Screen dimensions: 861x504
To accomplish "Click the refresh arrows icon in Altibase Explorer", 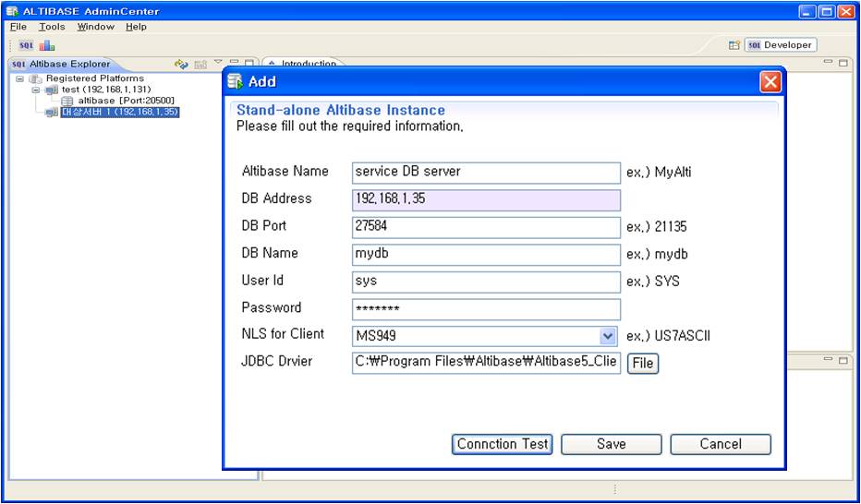I will [181, 65].
